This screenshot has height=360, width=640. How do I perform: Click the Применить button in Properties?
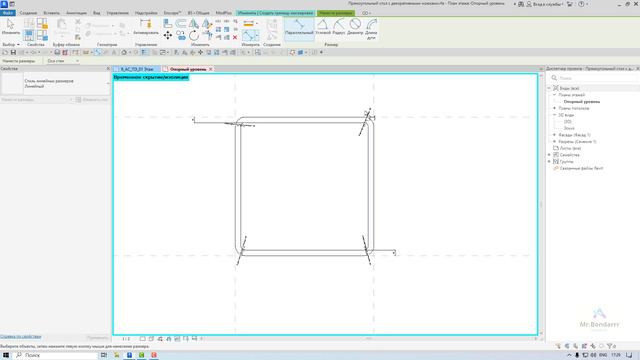click(97, 338)
